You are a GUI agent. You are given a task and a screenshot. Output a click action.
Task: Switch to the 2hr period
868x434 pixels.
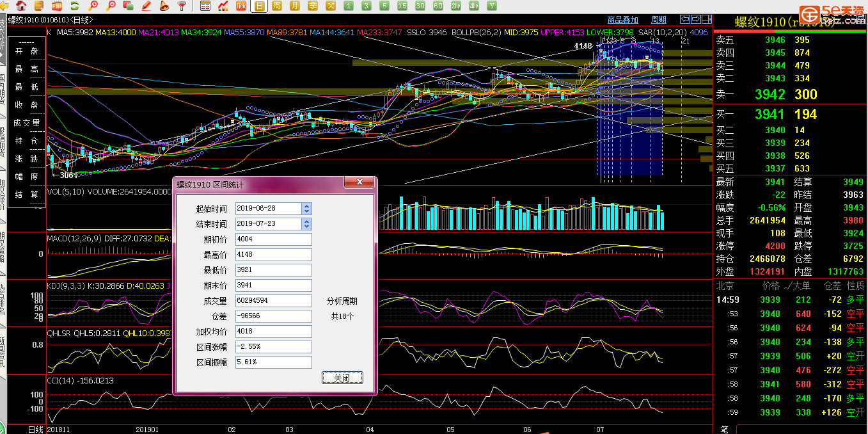(x=455, y=6)
